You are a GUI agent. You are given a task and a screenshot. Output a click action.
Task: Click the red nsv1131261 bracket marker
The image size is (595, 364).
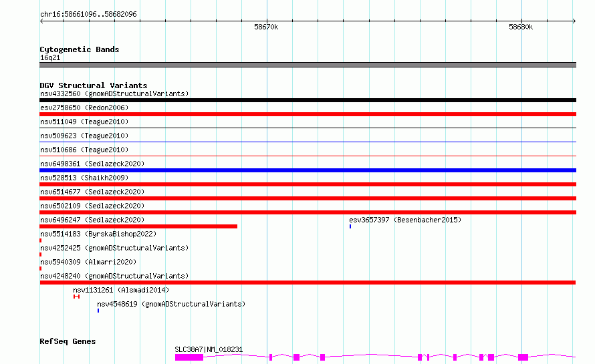coord(77,297)
